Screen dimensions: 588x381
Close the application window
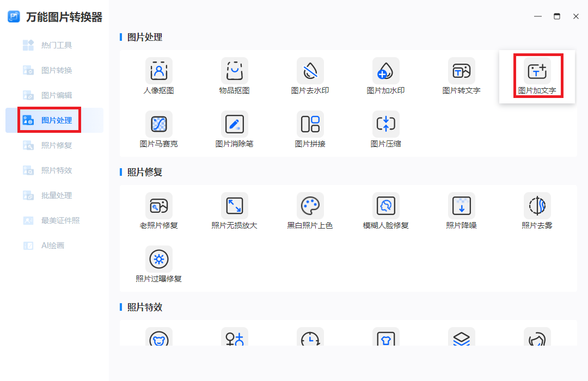(576, 16)
